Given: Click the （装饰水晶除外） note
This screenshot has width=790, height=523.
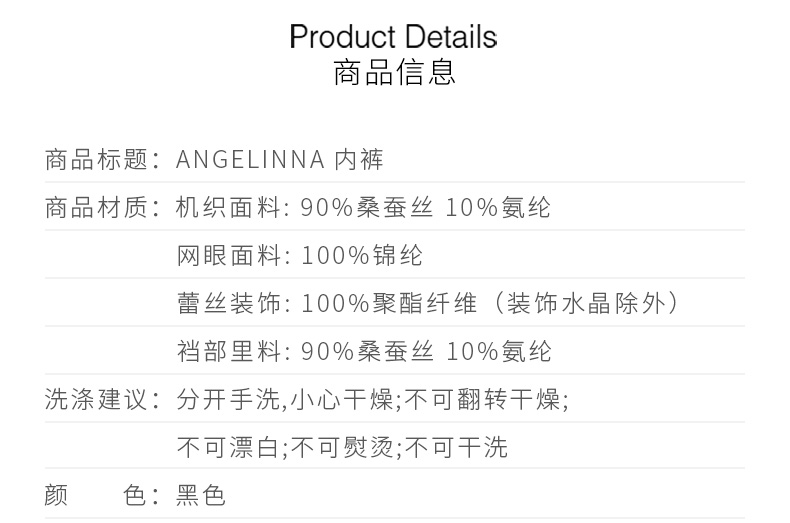Looking at the screenshot, I should pos(583,303).
